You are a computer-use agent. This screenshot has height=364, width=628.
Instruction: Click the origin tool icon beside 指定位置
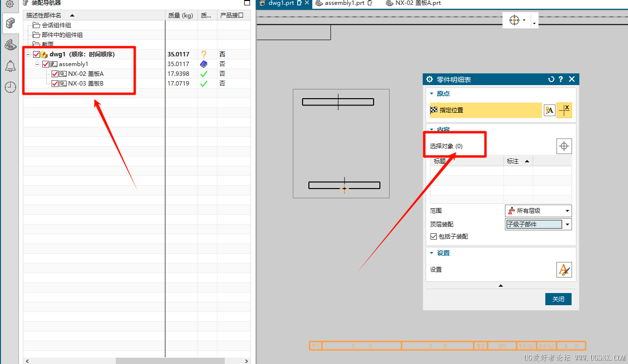pyautogui.click(x=564, y=110)
